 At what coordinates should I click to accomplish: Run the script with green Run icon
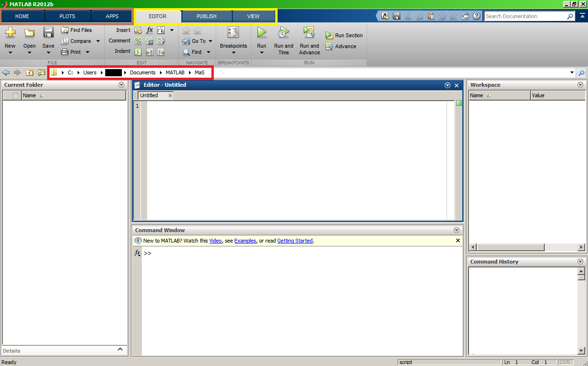coord(261,32)
